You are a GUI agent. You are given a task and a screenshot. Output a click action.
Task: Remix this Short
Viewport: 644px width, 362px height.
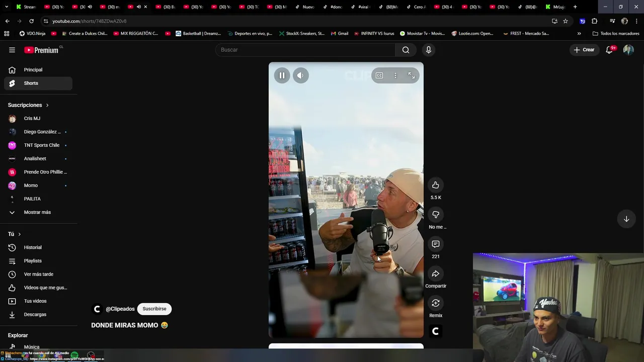click(x=436, y=303)
